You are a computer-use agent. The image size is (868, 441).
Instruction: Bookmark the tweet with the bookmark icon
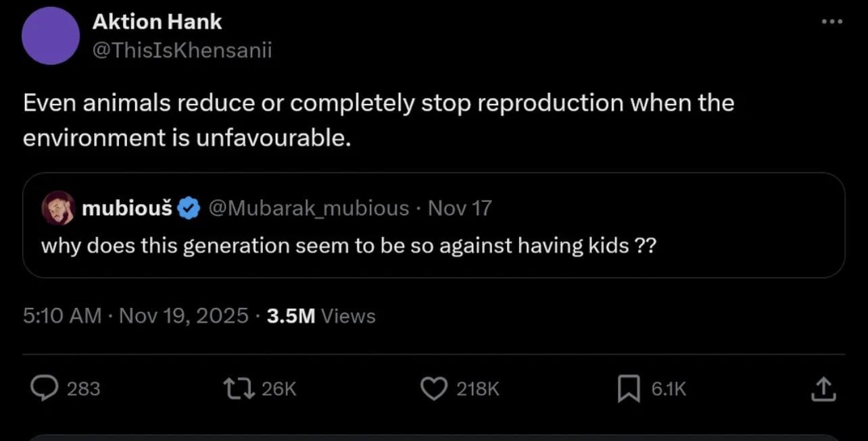[629, 388]
